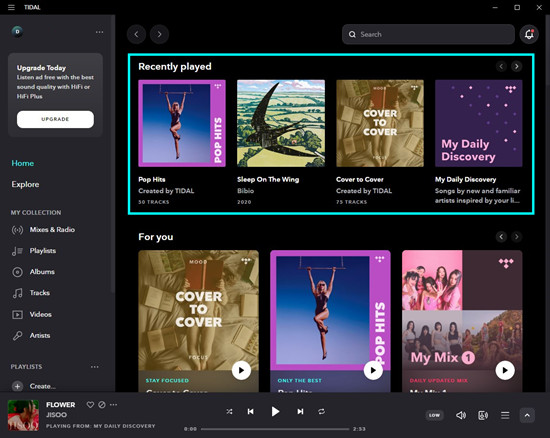
Task: Select Explore in the sidebar
Action: tap(25, 184)
